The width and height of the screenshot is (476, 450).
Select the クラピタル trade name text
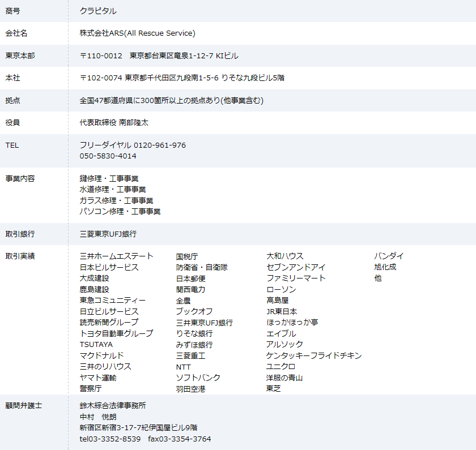click(97, 11)
